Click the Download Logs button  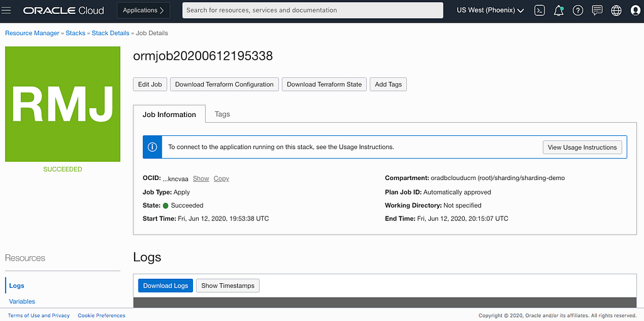pos(165,285)
